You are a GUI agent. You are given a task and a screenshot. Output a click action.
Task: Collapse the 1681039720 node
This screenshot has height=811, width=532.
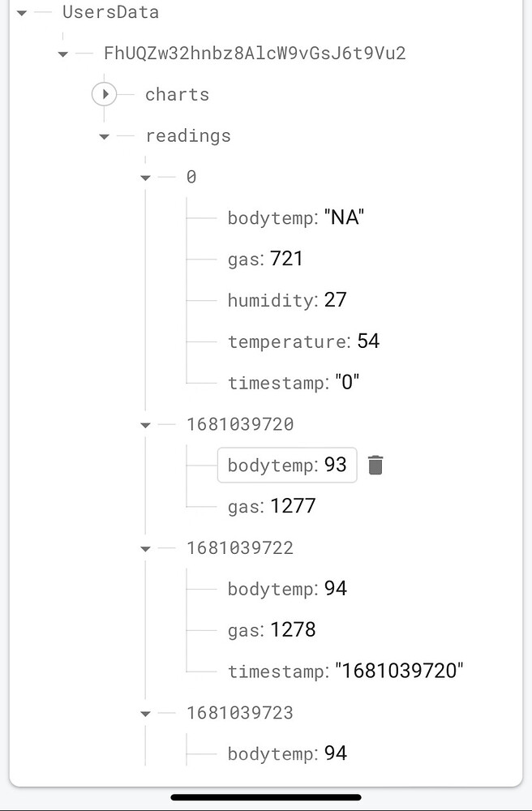[x=145, y=424]
